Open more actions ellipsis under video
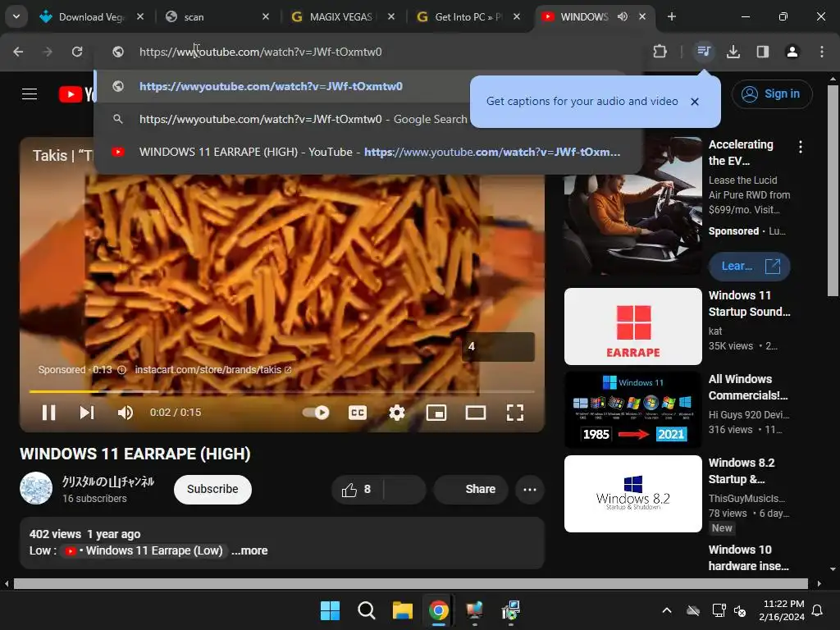The height and width of the screenshot is (630, 840). coord(530,489)
